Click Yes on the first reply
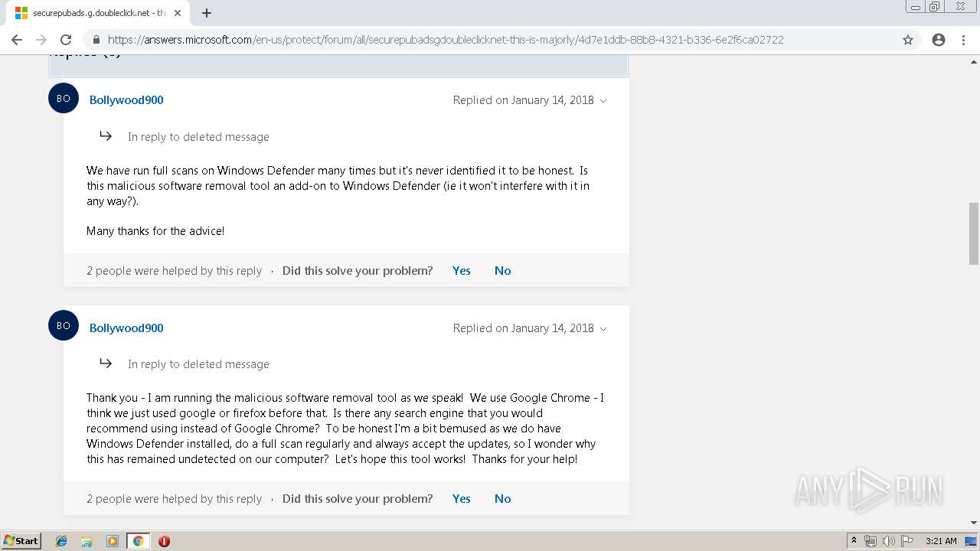This screenshot has width=980, height=551. [x=461, y=270]
